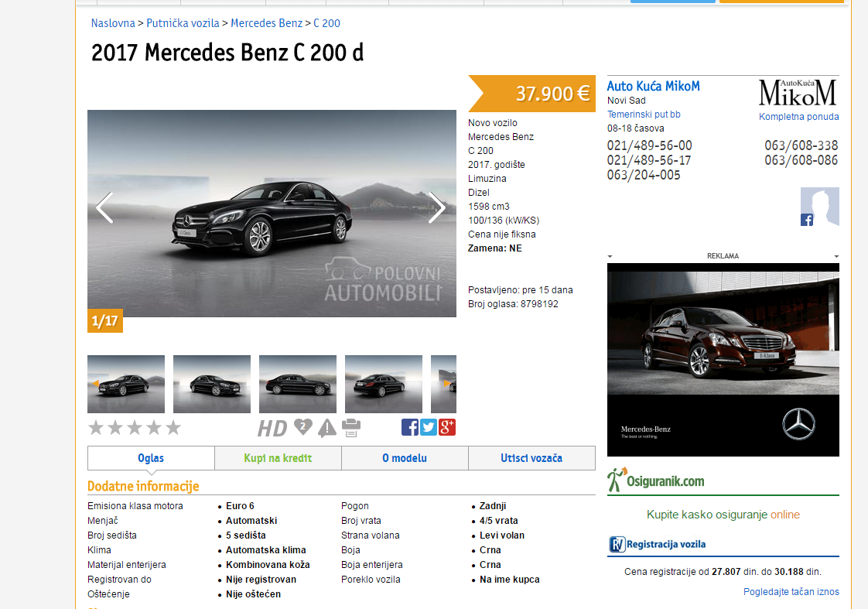Select first car thumbnail
868x609 pixels.
pos(126,385)
